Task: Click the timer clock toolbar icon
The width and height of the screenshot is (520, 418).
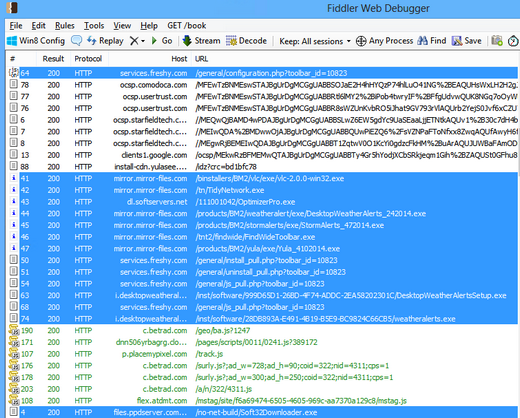Action: pyautogui.click(x=513, y=41)
